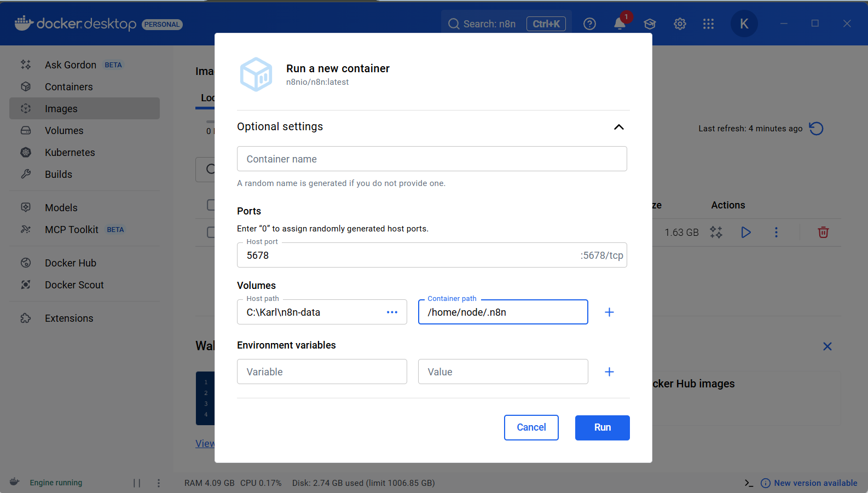
Task: Click Run to start the container
Action: (x=602, y=427)
